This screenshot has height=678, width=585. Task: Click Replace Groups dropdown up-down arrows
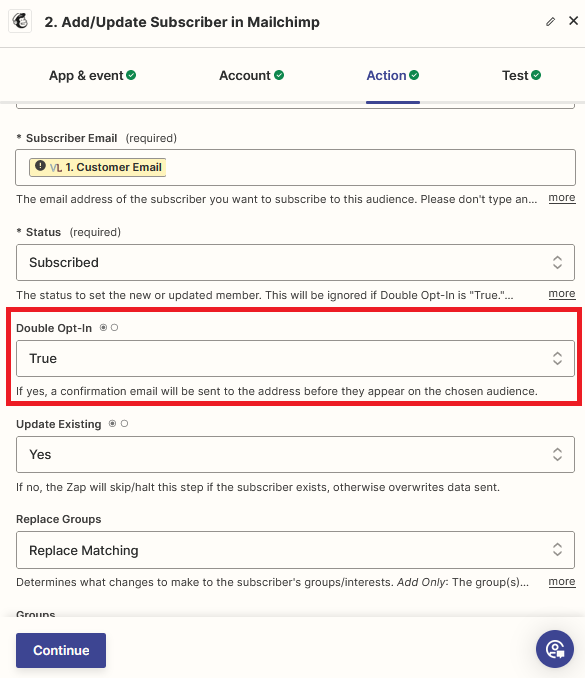pyautogui.click(x=557, y=550)
